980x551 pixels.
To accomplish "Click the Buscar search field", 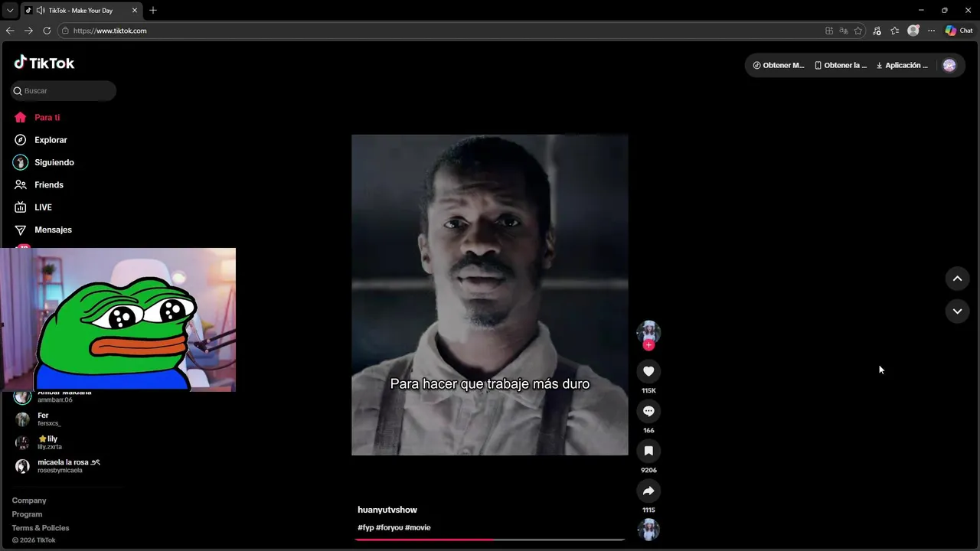I will pos(64,90).
